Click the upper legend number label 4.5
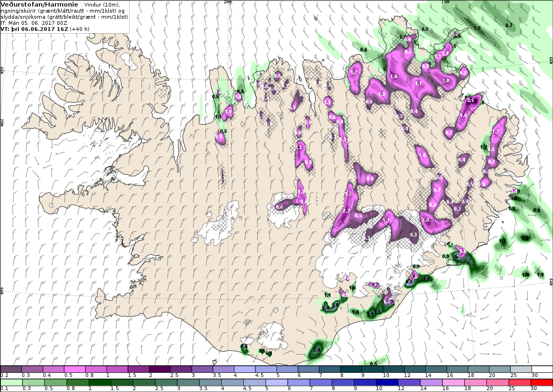This screenshot has width=553, height=392. click(259, 376)
